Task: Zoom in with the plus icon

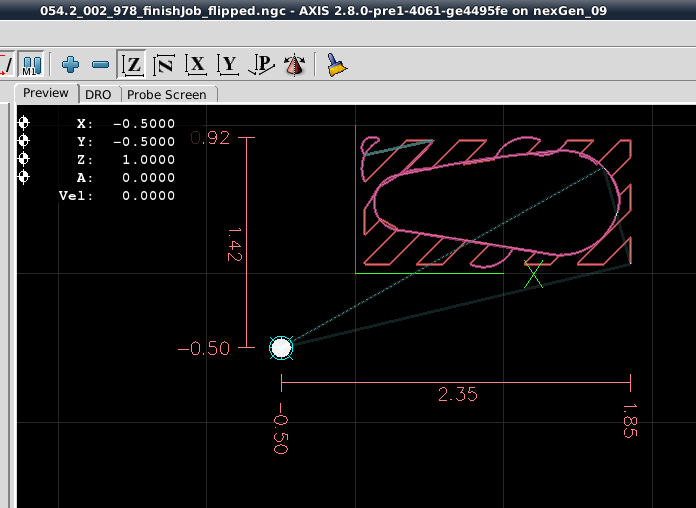Action: 70,65
